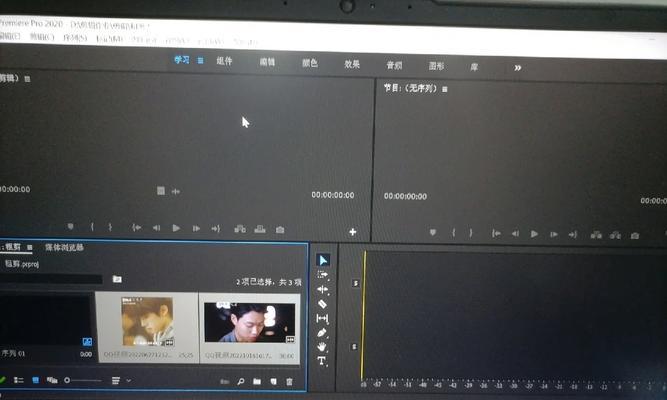
Task: Switch to the 编辑 workspace
Action: [267, 62]
